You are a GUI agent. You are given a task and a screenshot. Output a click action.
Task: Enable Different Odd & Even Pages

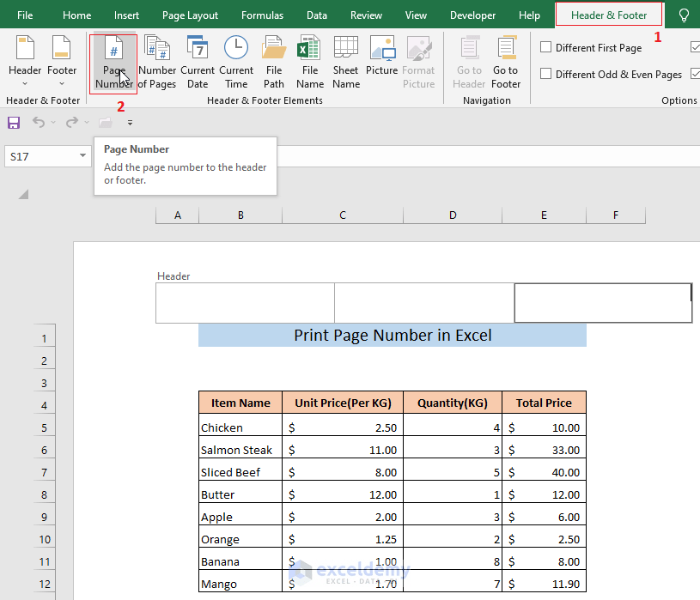[x=546, y=74]
